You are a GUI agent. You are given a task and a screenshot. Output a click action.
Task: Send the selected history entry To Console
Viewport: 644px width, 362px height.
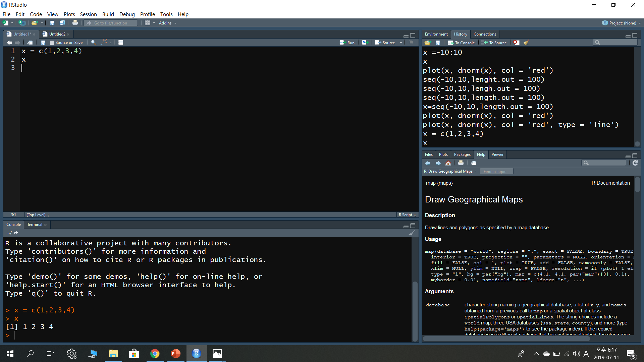[x=462, y=43]
